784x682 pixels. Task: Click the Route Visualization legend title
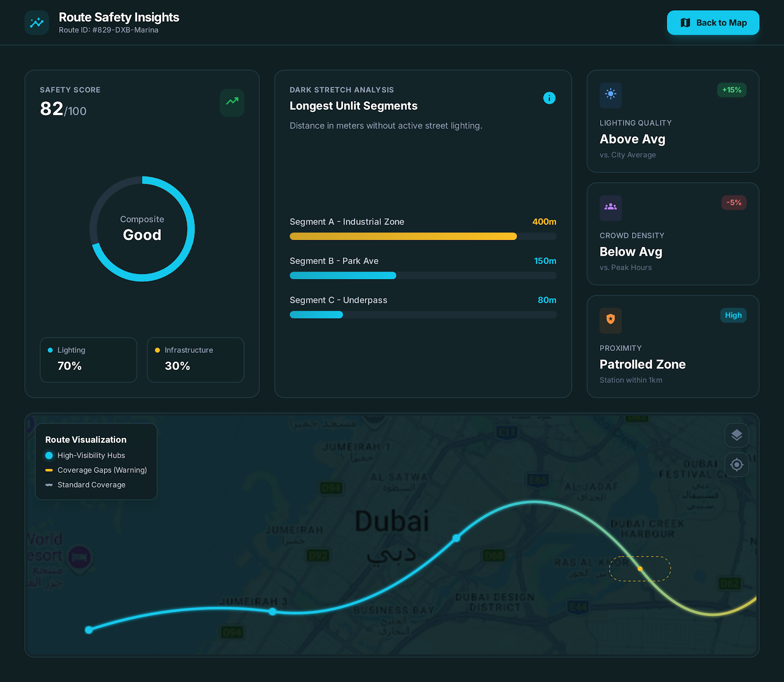click(86, 440)
